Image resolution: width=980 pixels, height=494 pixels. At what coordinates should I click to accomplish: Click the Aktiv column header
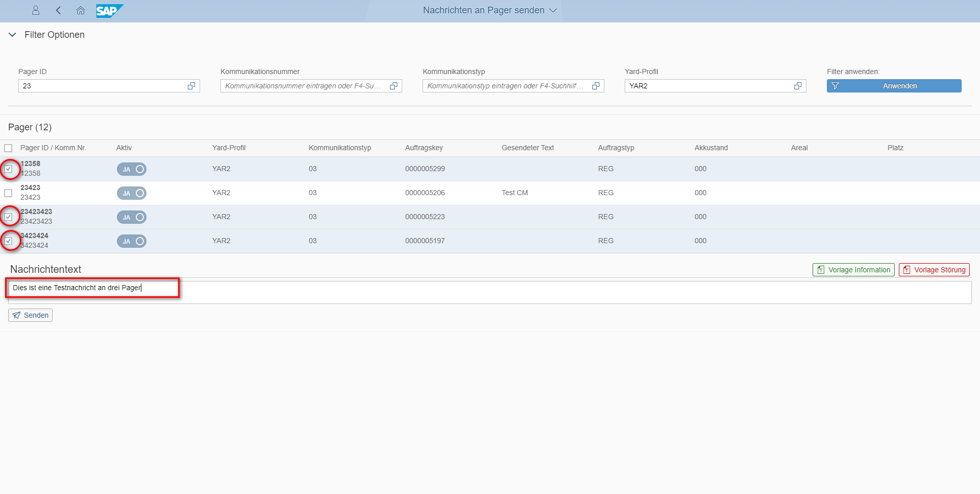[124, 148]
